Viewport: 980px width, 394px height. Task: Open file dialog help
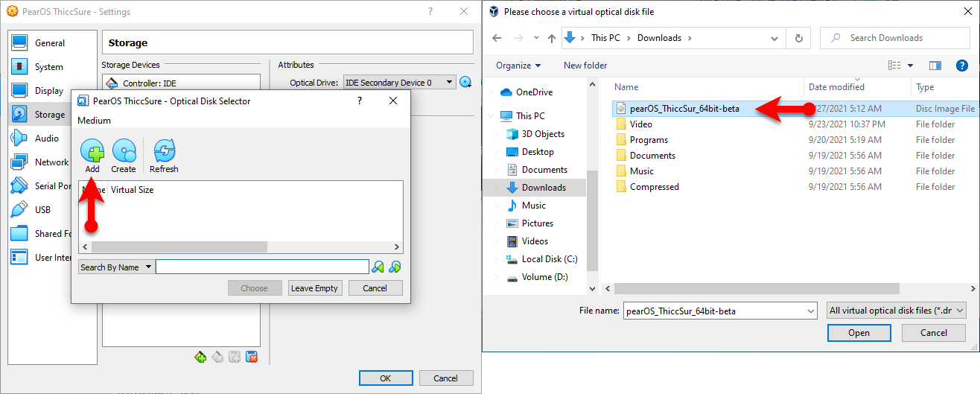[962, 66]
